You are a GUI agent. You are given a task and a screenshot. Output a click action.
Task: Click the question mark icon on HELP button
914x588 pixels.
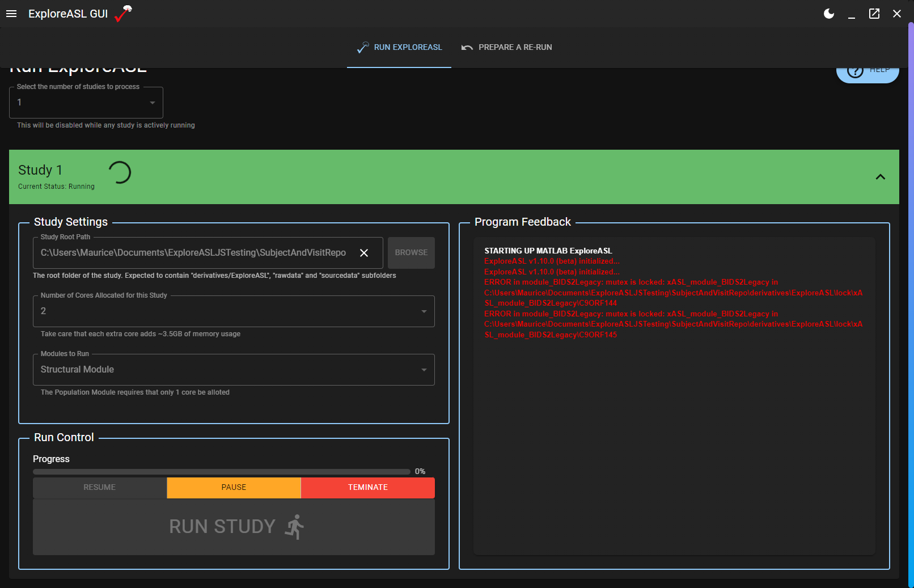click(855, 70)
